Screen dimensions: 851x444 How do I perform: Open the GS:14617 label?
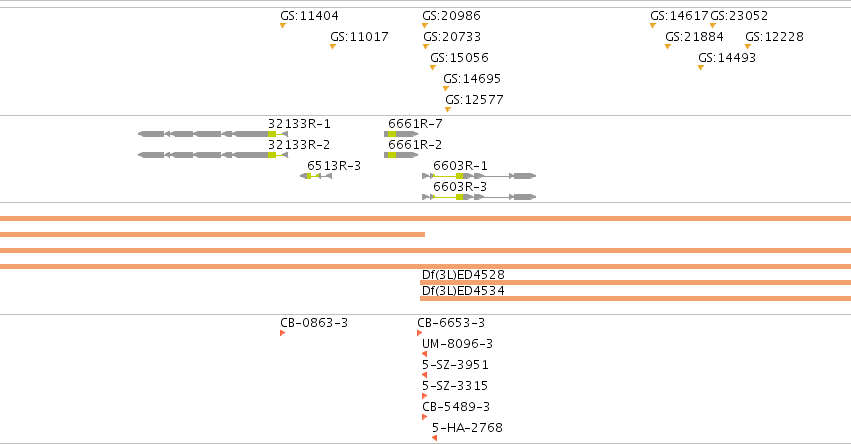point(679,16)
